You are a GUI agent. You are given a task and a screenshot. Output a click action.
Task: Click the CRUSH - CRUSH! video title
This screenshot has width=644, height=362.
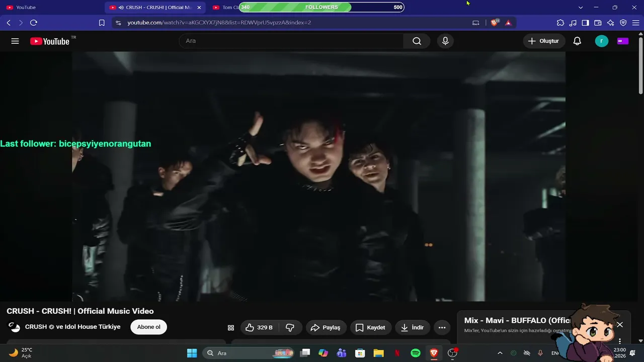[80, 311]
